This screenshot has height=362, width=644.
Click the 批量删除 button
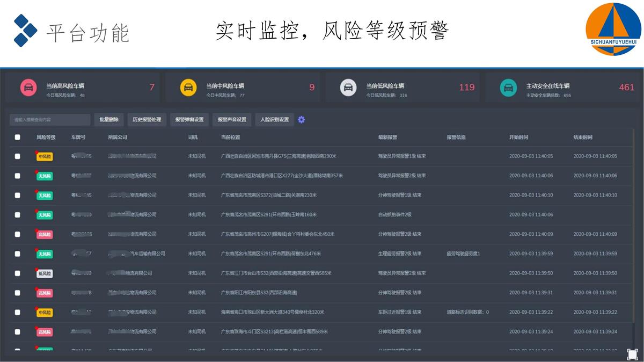pyautogui.click(x=109, y=120)
